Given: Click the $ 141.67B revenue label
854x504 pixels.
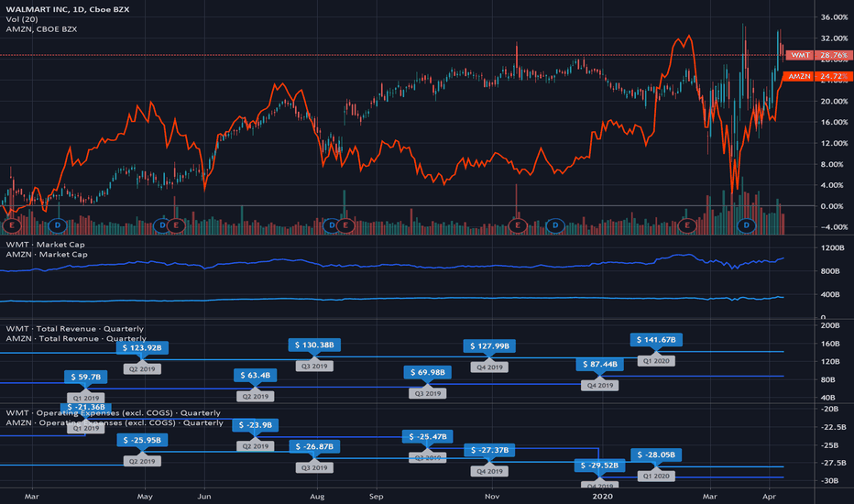Looking at the screenshot, I should 656,339.
